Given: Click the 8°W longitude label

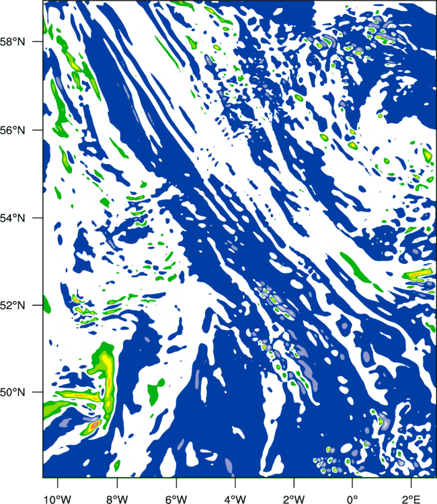Looking at the screenshot, I should pos(117,499).
